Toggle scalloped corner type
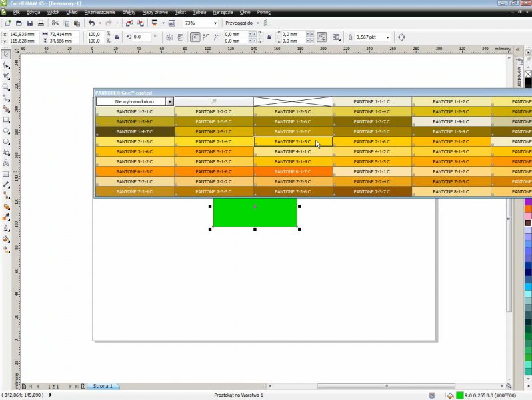 (206, 37)
